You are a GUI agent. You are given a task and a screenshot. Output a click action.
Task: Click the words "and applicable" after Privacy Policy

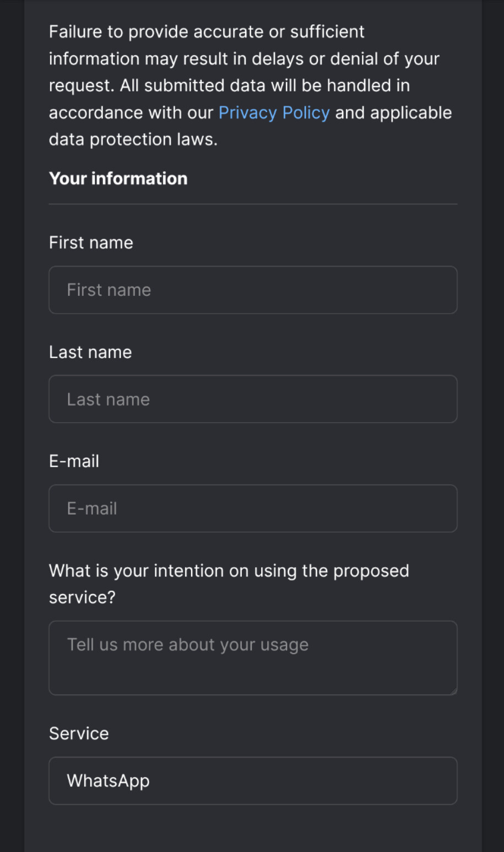tap(393, 112)
